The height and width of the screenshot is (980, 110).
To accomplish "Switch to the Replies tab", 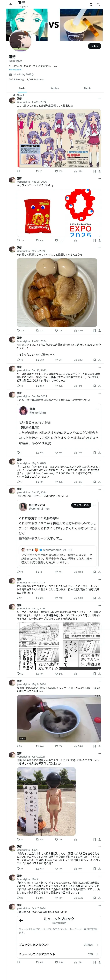I will [x=55, y=88].
